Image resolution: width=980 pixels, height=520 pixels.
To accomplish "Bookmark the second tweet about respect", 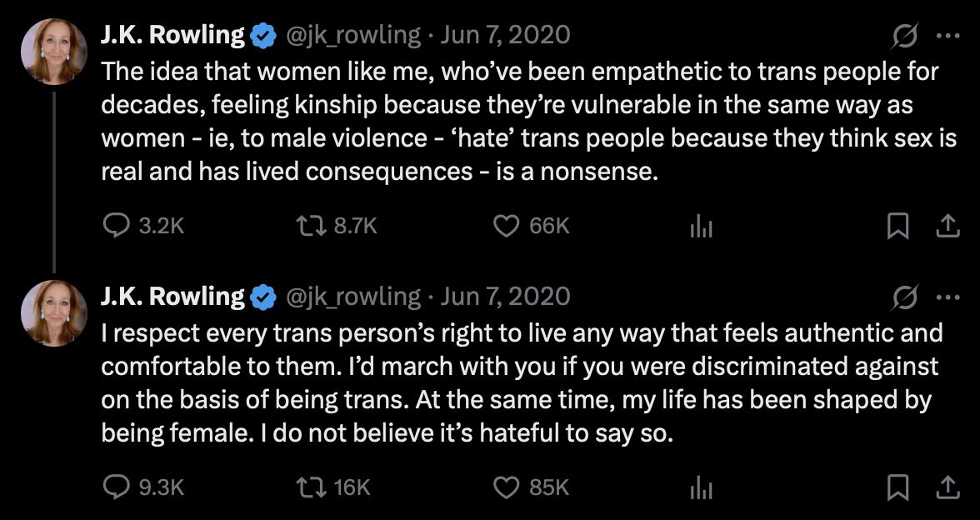I will [897, 487].
